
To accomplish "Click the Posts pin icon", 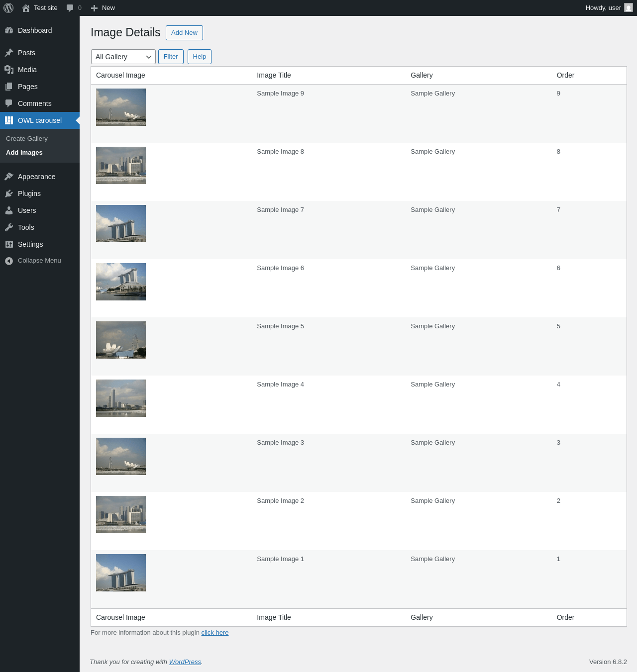I will [9, 53].
